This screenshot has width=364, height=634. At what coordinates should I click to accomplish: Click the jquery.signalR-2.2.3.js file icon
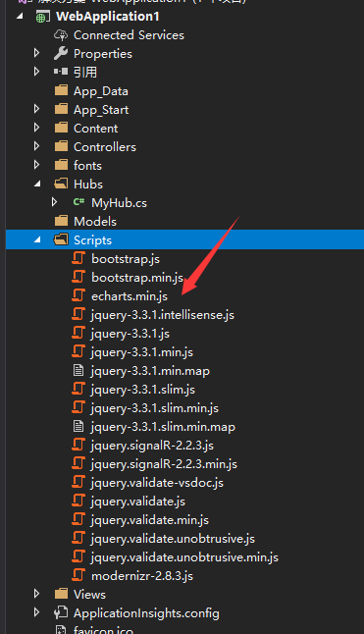click(78, 445)
